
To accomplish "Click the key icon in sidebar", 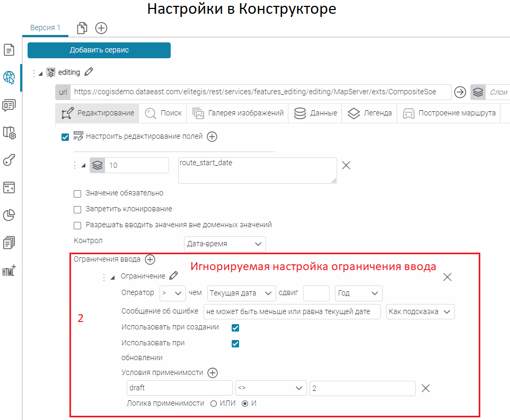I will click(x=9, y=160).
